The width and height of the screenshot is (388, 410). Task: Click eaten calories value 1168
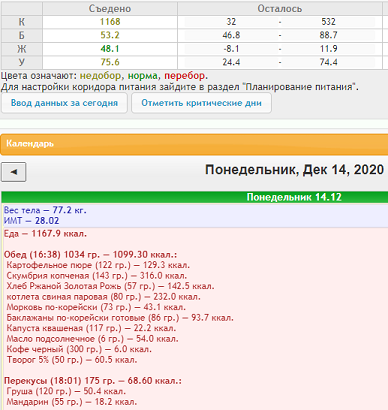(110, 22)
